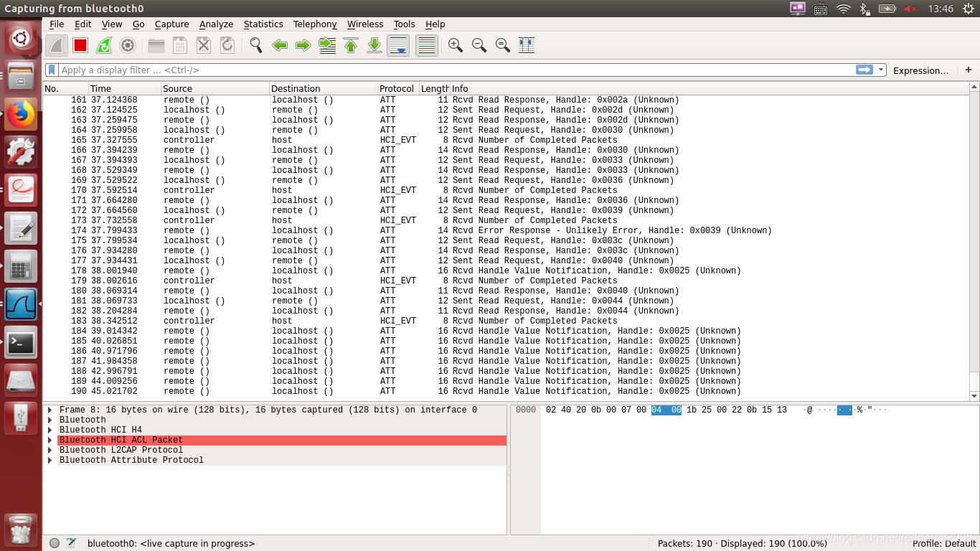
Task: Open the File menu
Action: click(x=57, y=24)
